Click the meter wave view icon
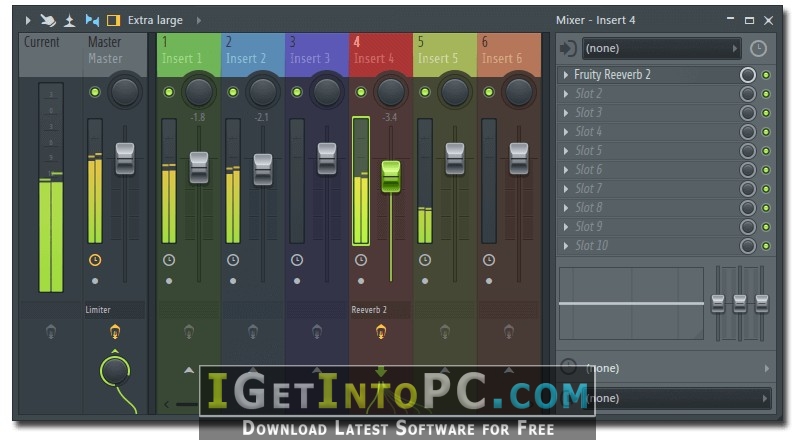Viewport: 795px width, 440px height. (x=69, y=20)
